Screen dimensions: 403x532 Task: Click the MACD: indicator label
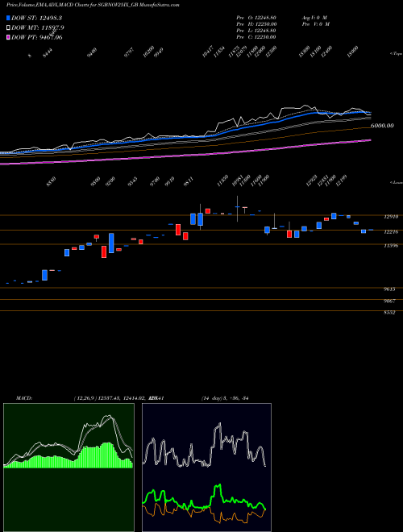click(x=24, y=398)
